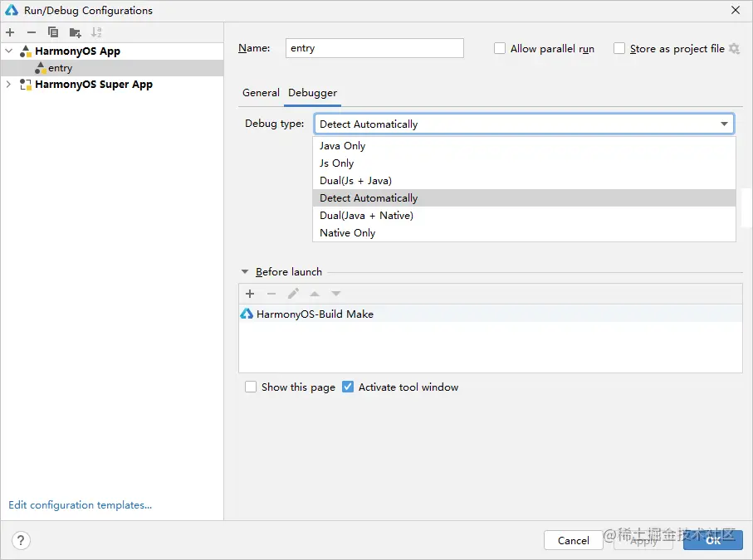The width and height of the screenshot is (753, 560).
Task: Select Dual(Js + Java) debug type
Action: click(524, 180)
